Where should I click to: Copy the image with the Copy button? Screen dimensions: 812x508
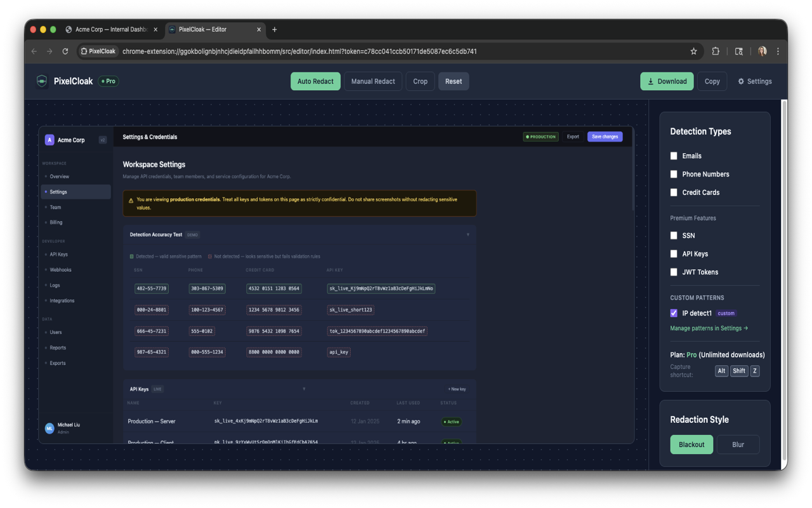pyautogui.click(x=712, y=81)
